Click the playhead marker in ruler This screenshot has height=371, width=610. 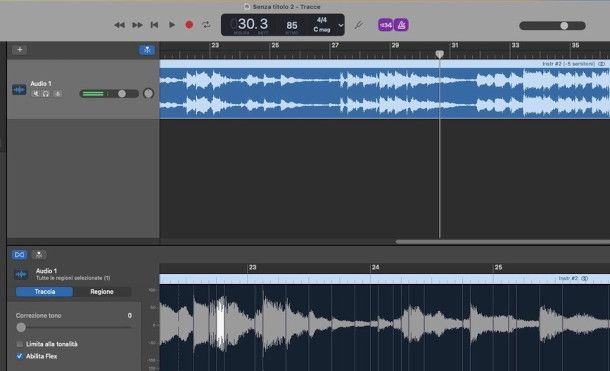(440, 54)
